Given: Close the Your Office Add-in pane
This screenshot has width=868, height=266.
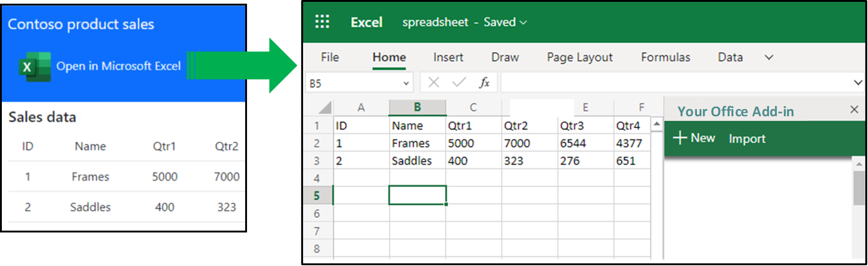Looking at the screenshot, I should [x=854, y=109].
